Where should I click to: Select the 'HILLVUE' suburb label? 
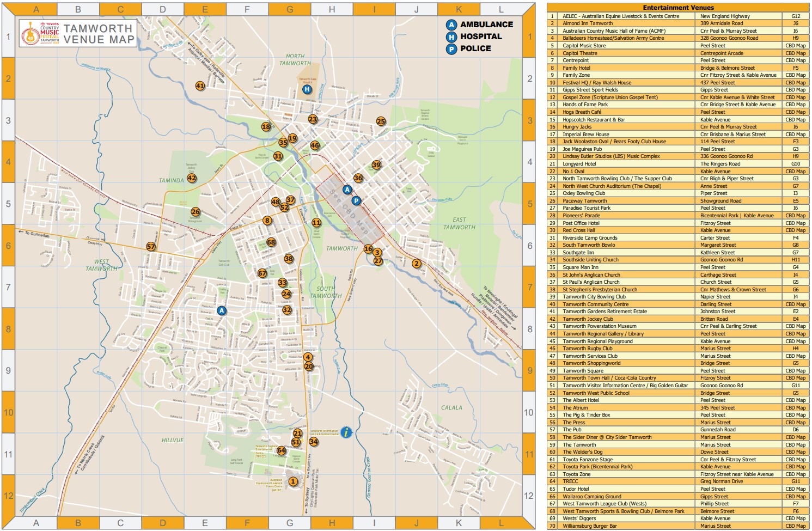click(x=173, y=441)
